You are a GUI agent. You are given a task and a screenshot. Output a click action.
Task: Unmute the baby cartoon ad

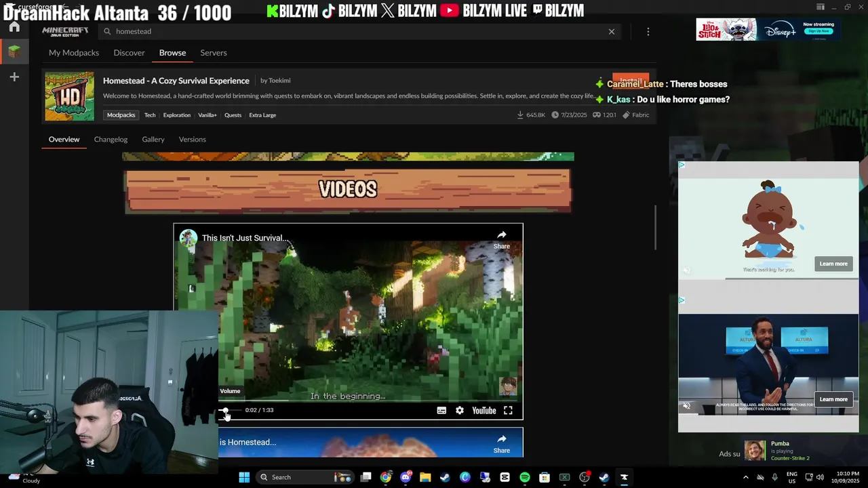687,270
